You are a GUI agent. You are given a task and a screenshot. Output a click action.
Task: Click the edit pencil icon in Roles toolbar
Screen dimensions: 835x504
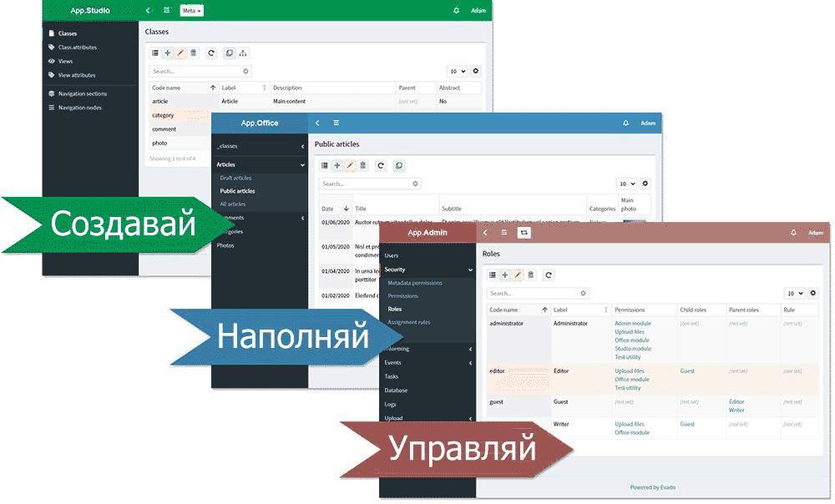pos(518,275)
